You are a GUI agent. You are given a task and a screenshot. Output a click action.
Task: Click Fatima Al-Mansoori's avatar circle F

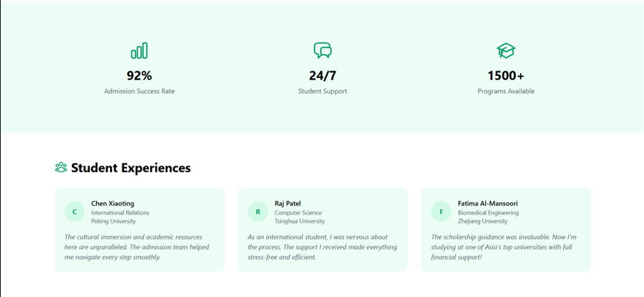[x=441, y=212]
